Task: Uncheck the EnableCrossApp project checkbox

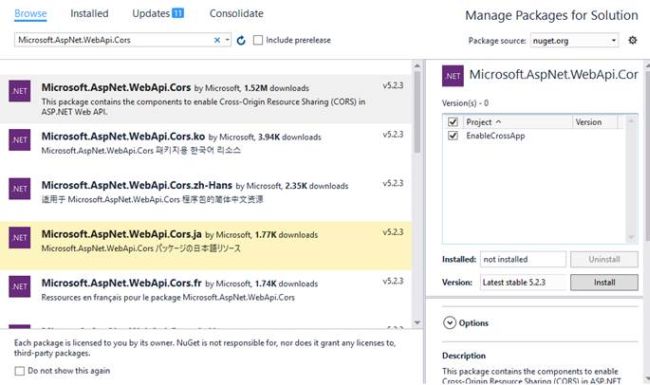Action: click(453, 136)
